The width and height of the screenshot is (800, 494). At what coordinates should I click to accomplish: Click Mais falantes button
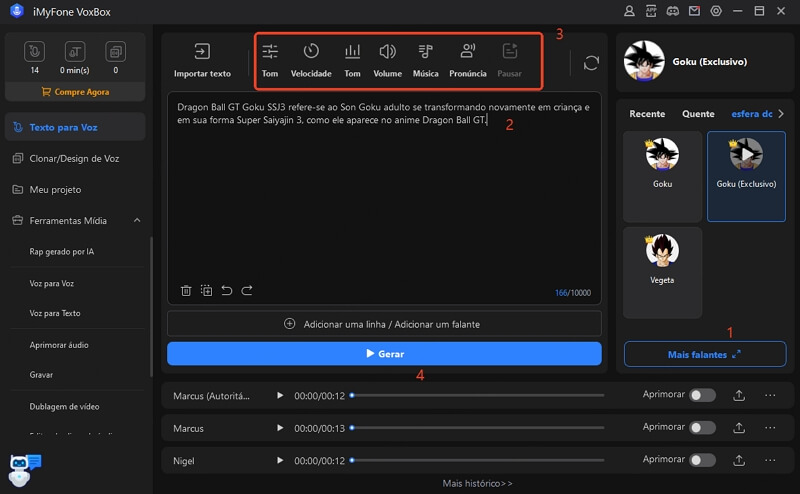click(x=705, y=354)
